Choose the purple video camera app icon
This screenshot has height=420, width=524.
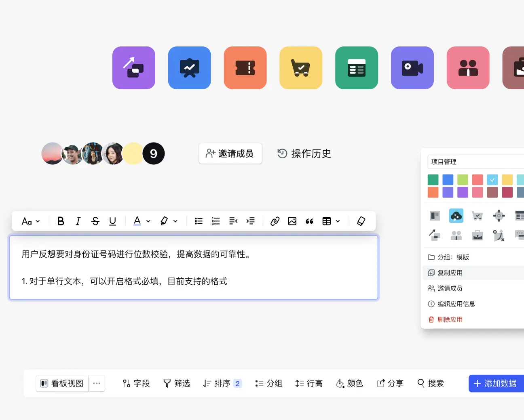412,68
